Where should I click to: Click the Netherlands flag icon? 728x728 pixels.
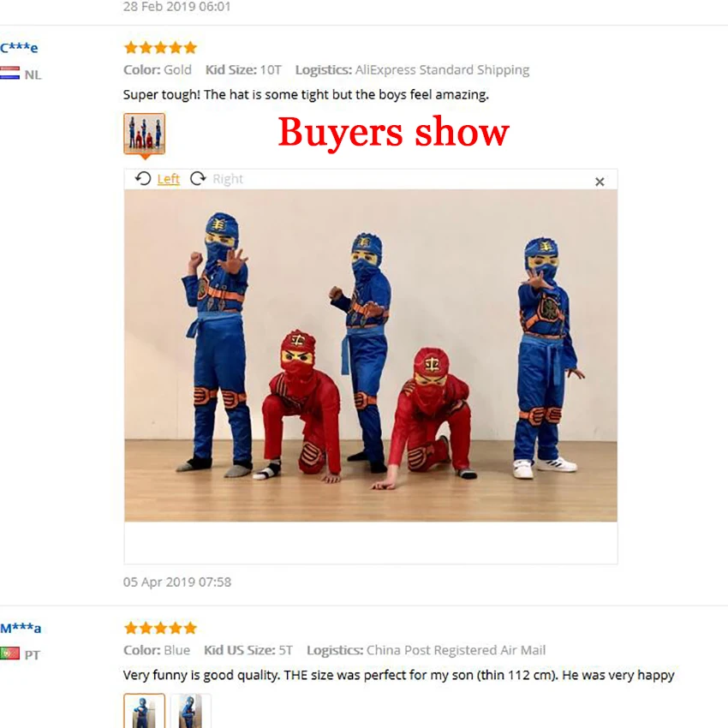[9, 74]
